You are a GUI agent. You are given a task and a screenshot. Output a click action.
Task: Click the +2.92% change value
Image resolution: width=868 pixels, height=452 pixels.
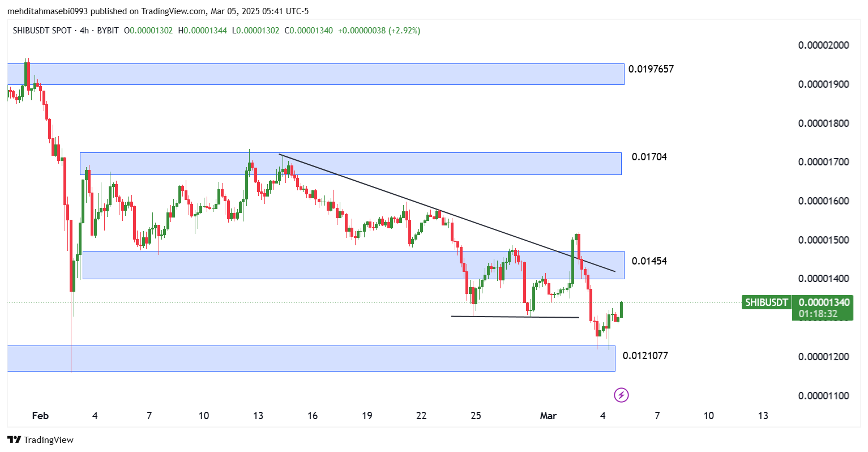point(404,31)
